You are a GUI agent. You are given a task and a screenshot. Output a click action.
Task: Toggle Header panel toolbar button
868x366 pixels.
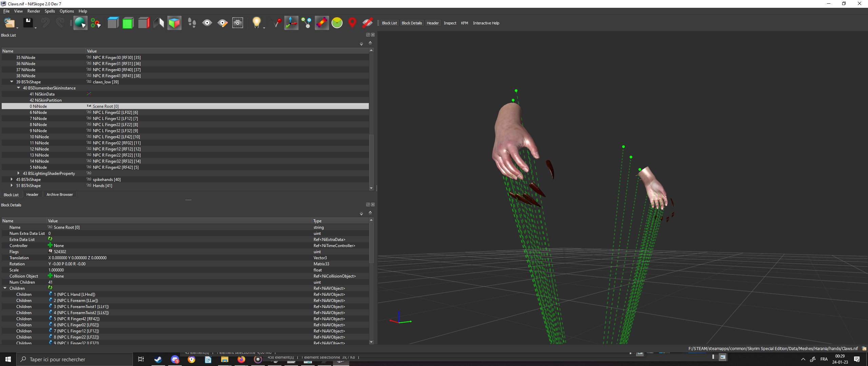click(x=433, y=23)
